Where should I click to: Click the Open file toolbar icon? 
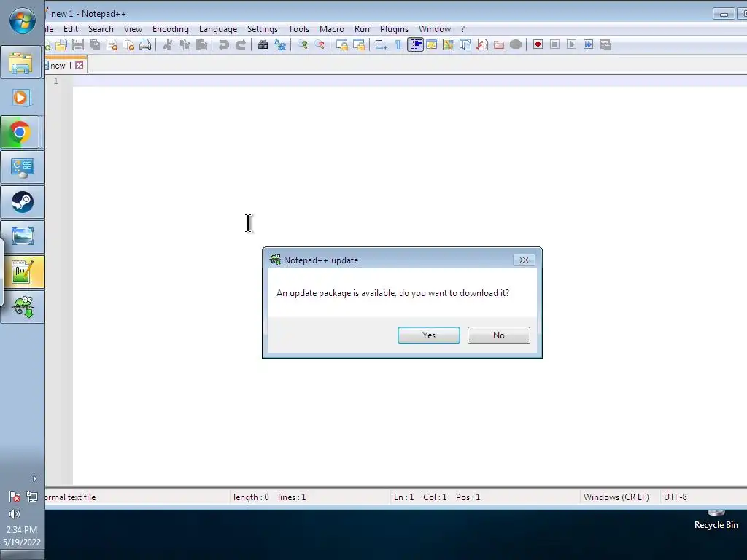(61, 44)
